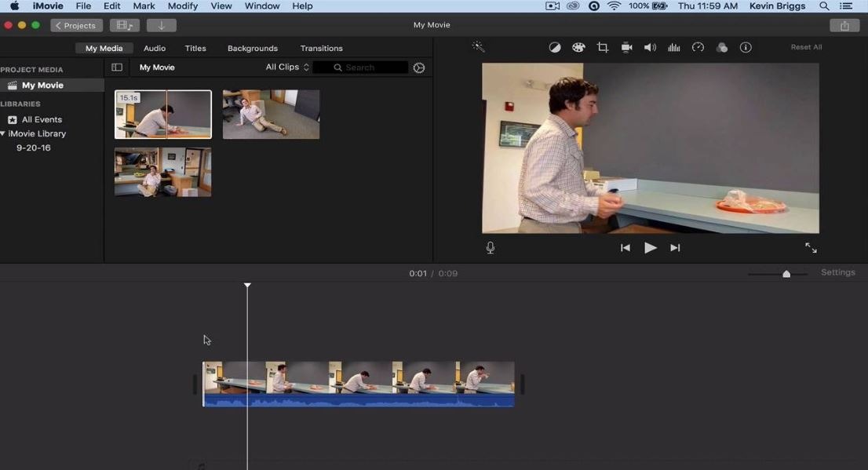Image resolution: width=868 pixels, height=470 pixels.
Task: Adjust the timeline zoom slider
Action: pos(786,274)
